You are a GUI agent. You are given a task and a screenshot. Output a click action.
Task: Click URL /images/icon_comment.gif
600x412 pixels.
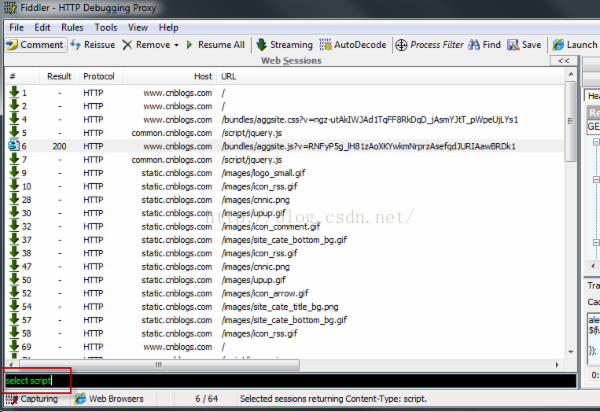coord(271,227)
